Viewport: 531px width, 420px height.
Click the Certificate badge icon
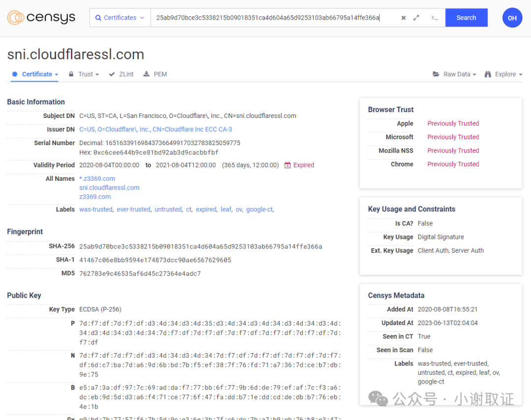(15, 74)
